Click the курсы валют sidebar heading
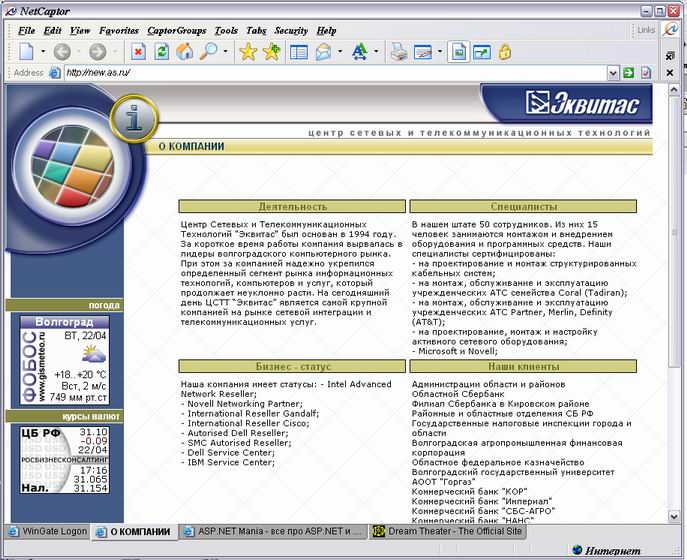The image size is (687, 560). point(64,416)
